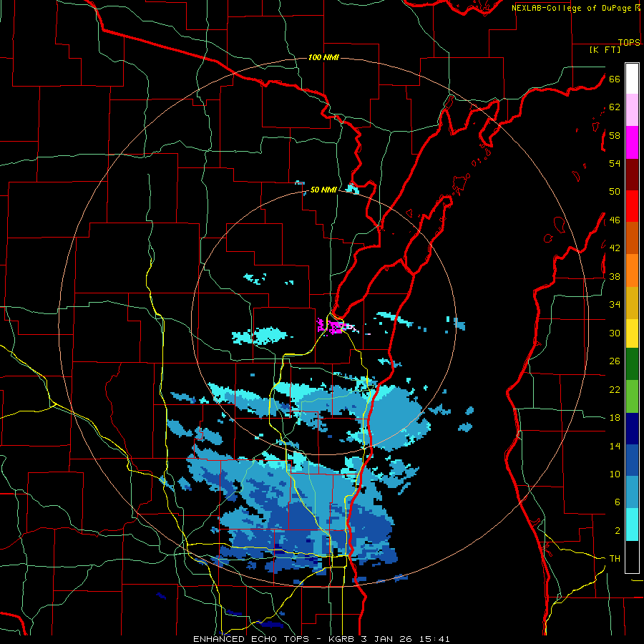Click the NEXLAB-College of DuPage label
Screen dimensions: 644x644
point(572,8)
